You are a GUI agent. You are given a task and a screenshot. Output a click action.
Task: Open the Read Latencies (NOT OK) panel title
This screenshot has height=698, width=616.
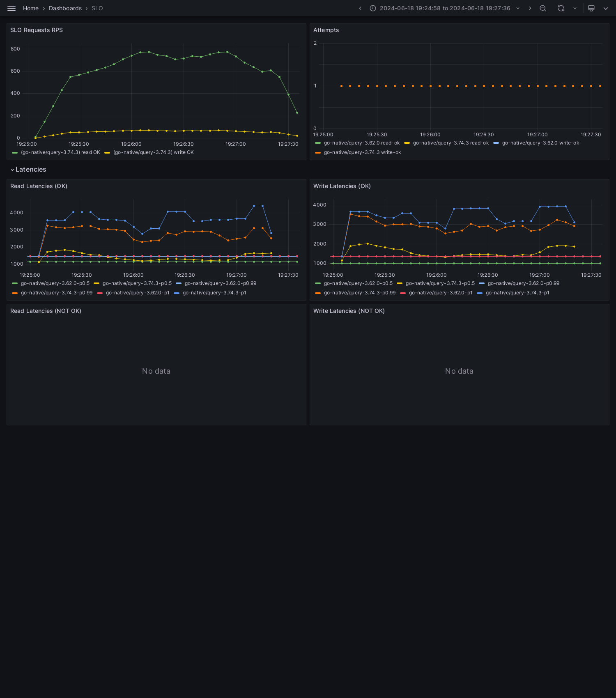(46, 311)
